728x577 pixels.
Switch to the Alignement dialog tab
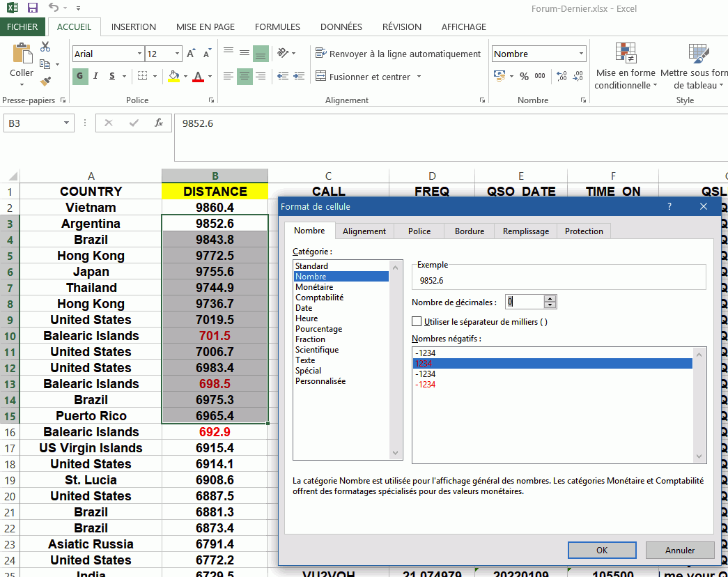point(364,231)
